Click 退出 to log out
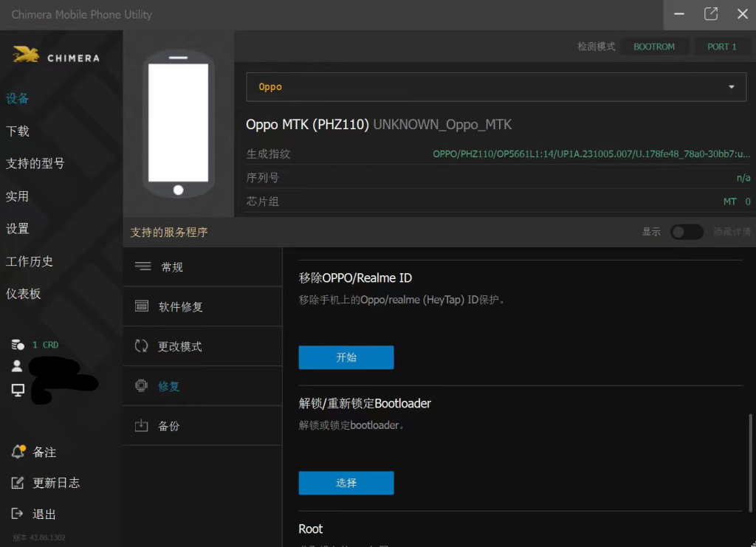The width and height of the screenshot is (756, 547). point(44,515)
